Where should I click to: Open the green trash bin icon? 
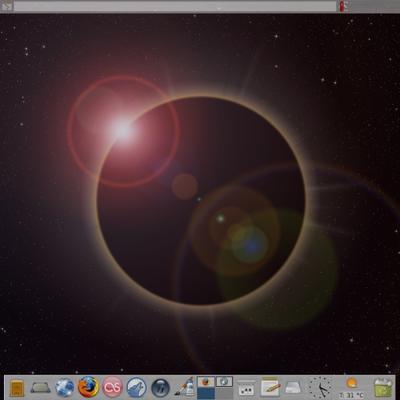tap(383, 388)
